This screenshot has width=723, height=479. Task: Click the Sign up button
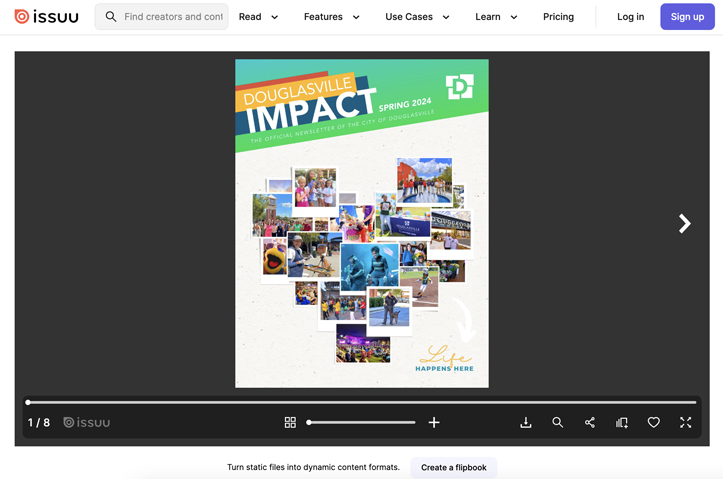pos(687,17)
